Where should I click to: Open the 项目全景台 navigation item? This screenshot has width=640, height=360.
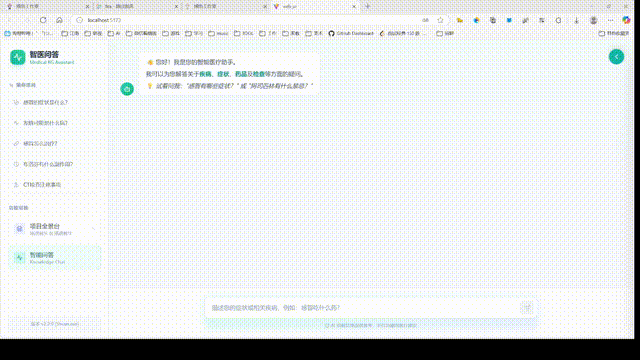(x=54, y=229)
